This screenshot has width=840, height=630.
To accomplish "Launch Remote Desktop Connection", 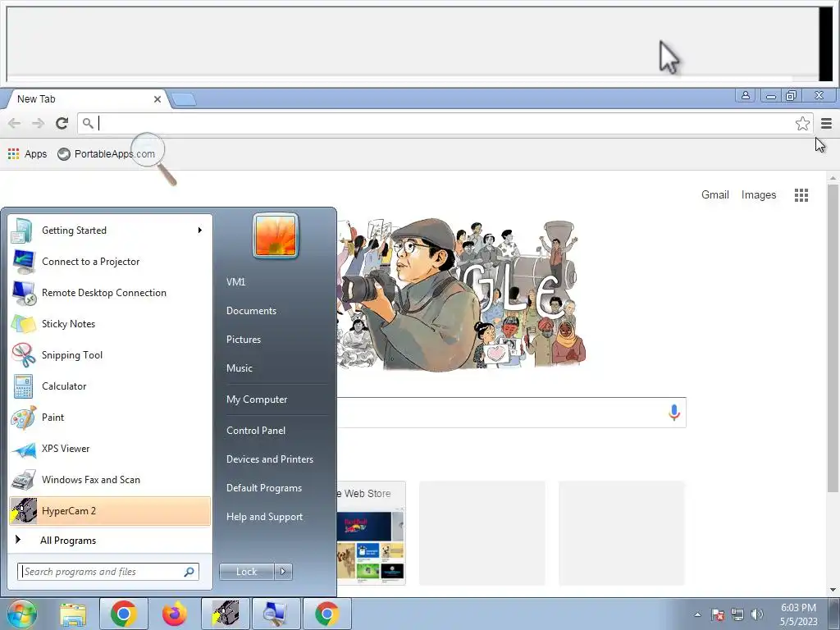I will point(110,293).
